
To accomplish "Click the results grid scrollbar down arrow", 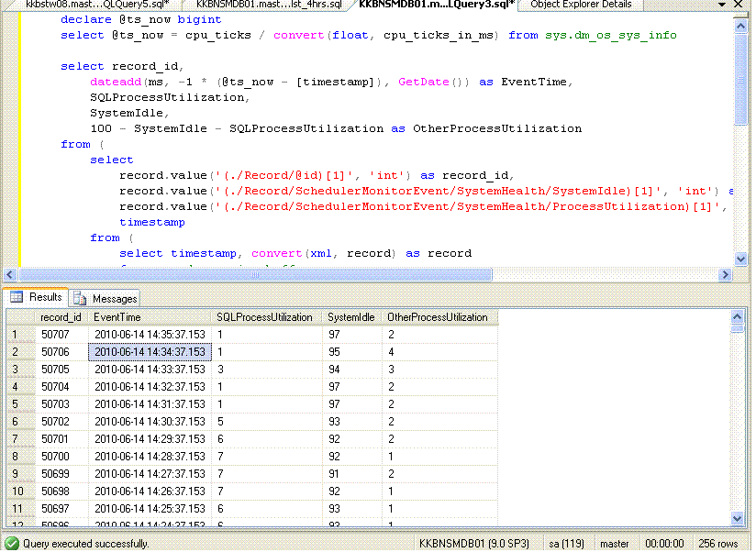I will pos(738,518).
